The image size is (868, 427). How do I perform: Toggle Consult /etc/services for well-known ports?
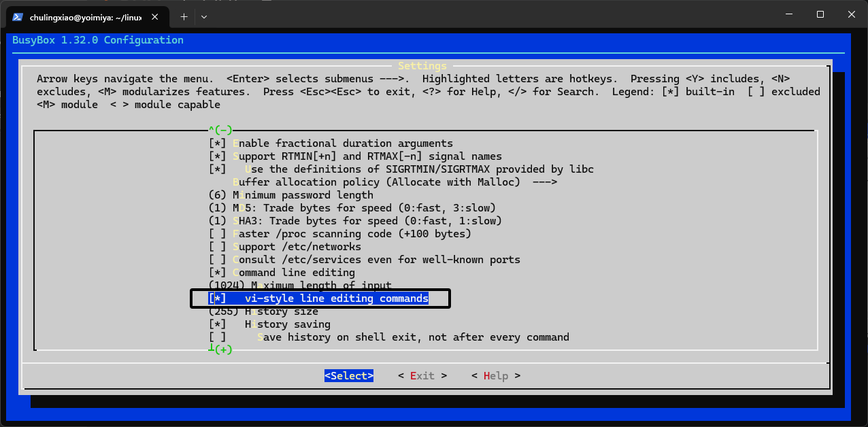point(365,260)
